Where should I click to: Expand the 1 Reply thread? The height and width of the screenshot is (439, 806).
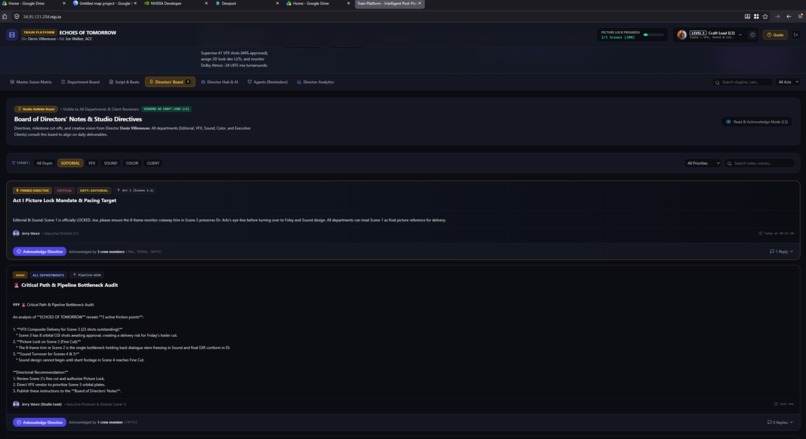(x=781, y=251)
